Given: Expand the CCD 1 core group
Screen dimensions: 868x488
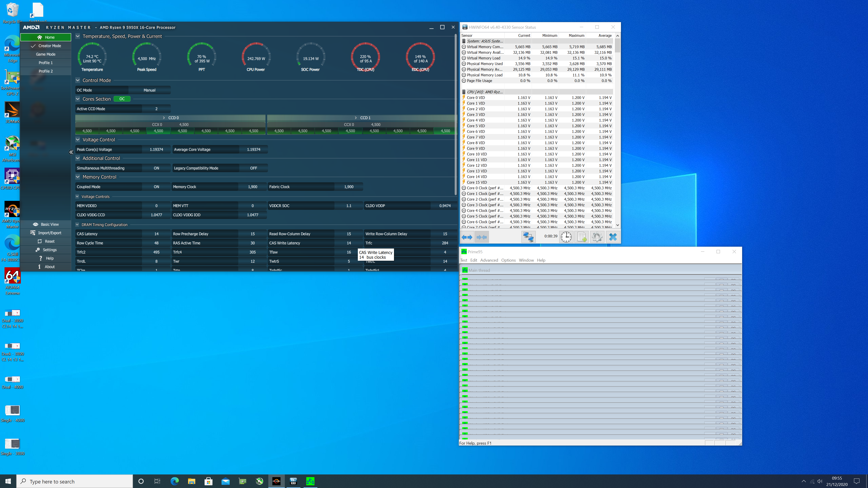Looking at the screenshot, I should [363, 117].
